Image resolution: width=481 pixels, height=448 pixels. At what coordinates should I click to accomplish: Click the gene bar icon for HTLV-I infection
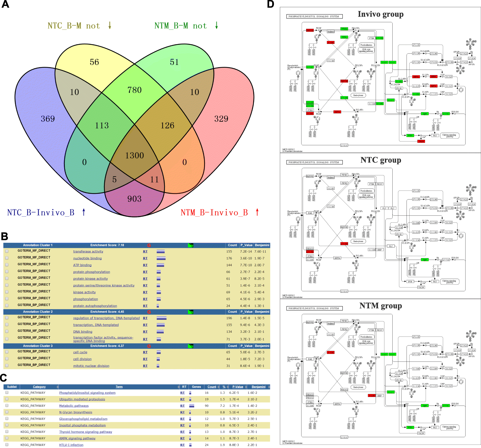[190, 445]
